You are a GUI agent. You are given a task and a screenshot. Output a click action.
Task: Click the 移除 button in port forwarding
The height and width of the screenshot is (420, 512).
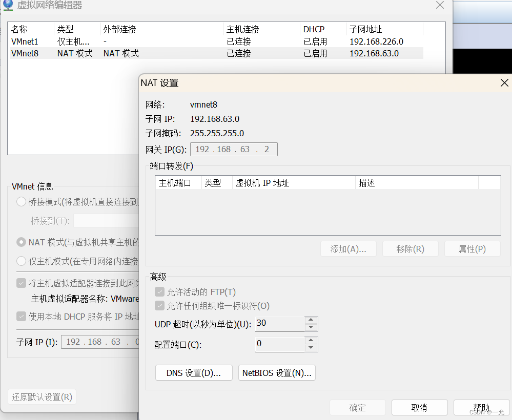pyautogui.click(x=411, y=248)
